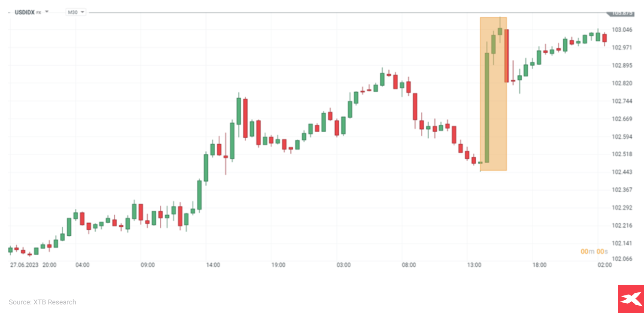
Task: Click the tall green candle inside highlight
Action: pos(487,107)
